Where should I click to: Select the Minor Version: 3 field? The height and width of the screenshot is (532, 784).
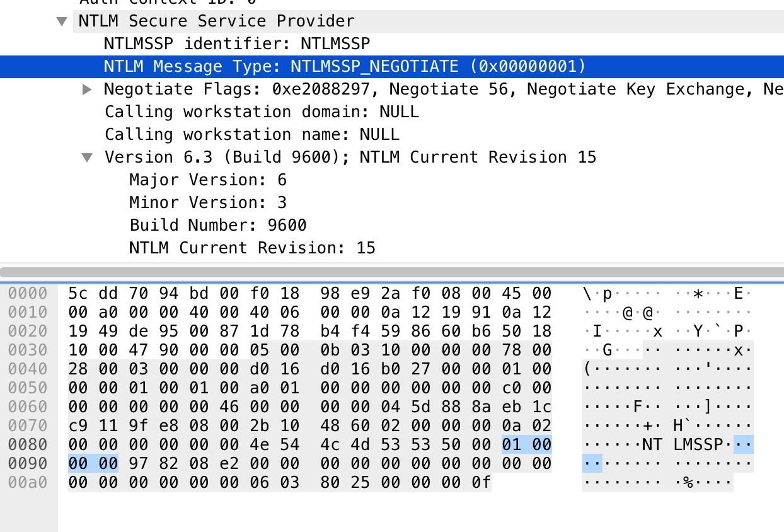pos(208,203)
